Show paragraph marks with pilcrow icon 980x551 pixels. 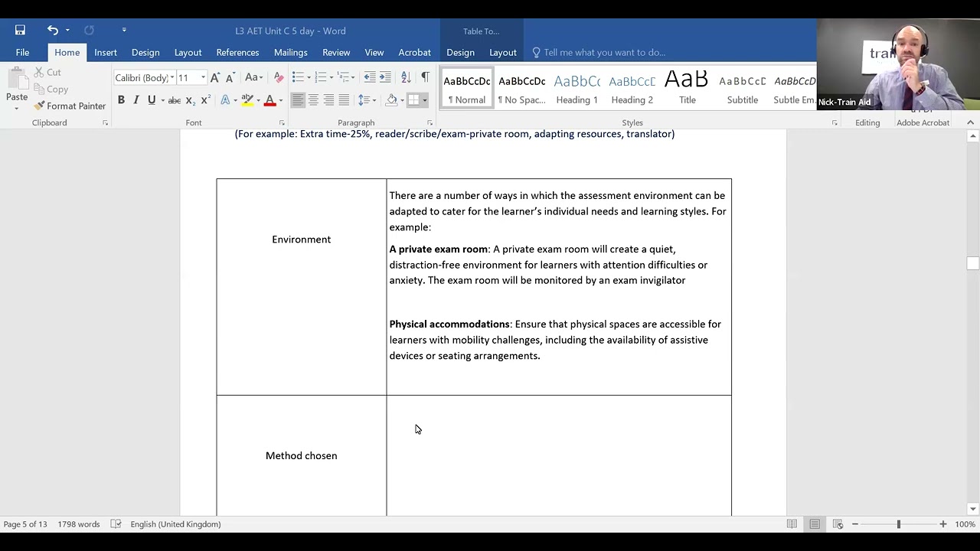click(x=425, y=77)
